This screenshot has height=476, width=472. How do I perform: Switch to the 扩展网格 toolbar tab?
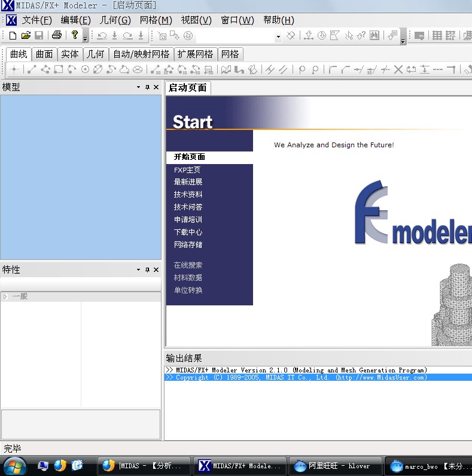click(x=196, y=54)
